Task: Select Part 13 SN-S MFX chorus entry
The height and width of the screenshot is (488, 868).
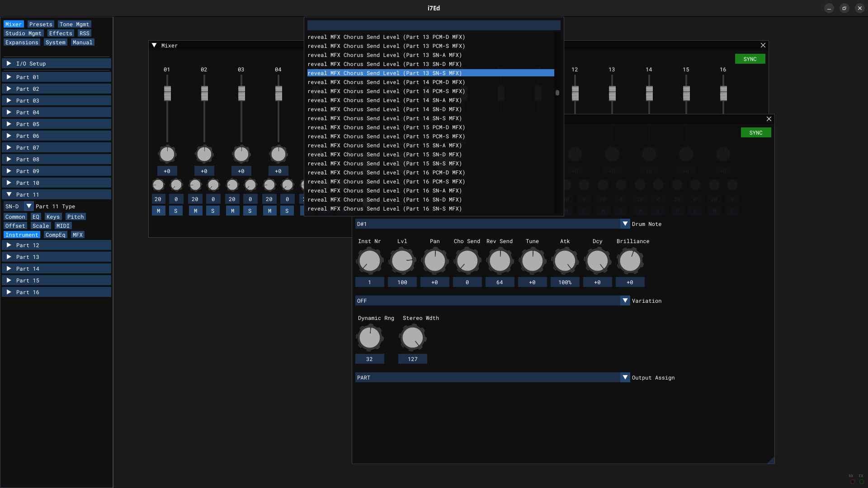Action: click(431, 73)
